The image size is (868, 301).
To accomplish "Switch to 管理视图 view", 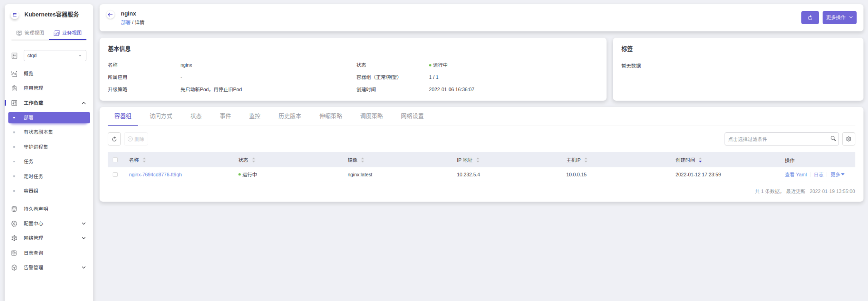I will point(30,33).
